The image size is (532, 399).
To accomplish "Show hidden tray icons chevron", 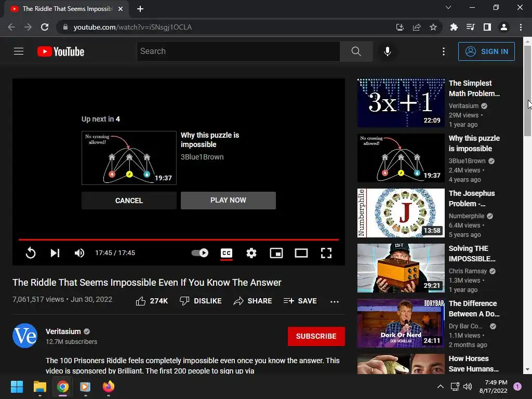I will tap(441, 387).
